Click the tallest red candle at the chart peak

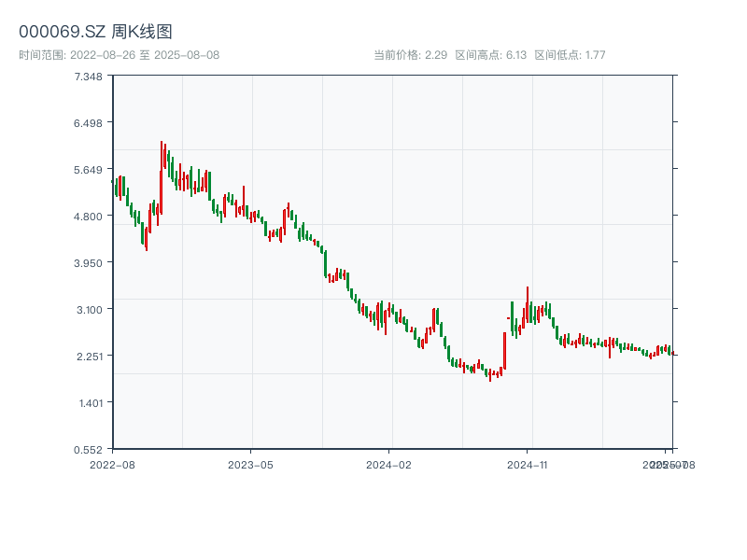[162, 177]
